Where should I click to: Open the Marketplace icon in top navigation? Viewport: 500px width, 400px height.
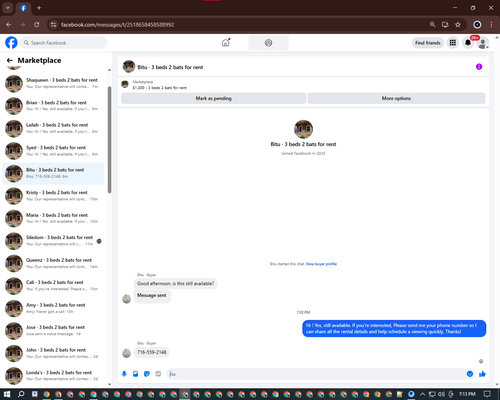click(268, 43)
